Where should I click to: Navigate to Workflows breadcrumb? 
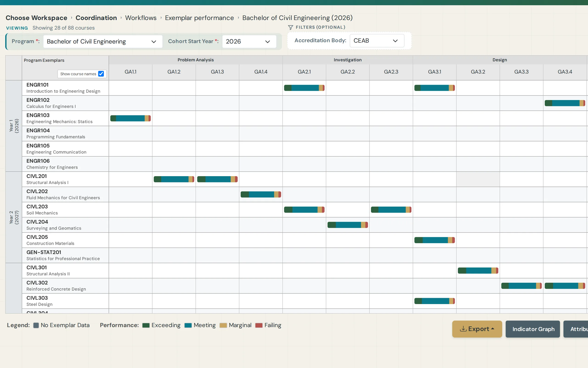click(x=141, y=18)
